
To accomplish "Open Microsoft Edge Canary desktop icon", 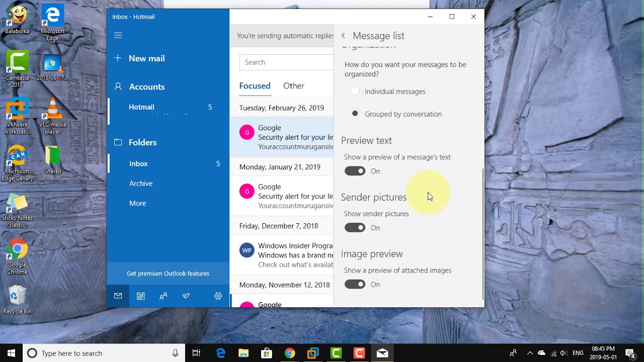I will (x=17, y=164).
